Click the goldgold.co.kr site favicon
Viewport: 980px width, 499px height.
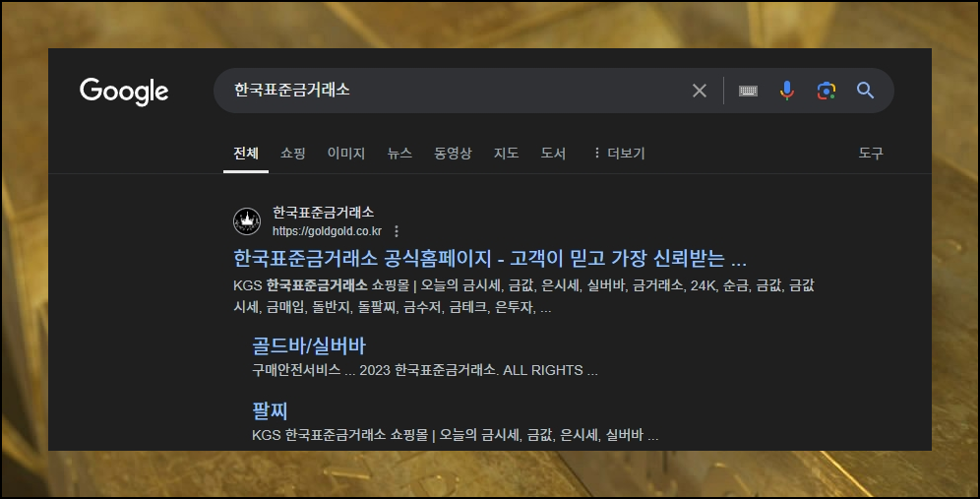[247, 221]
